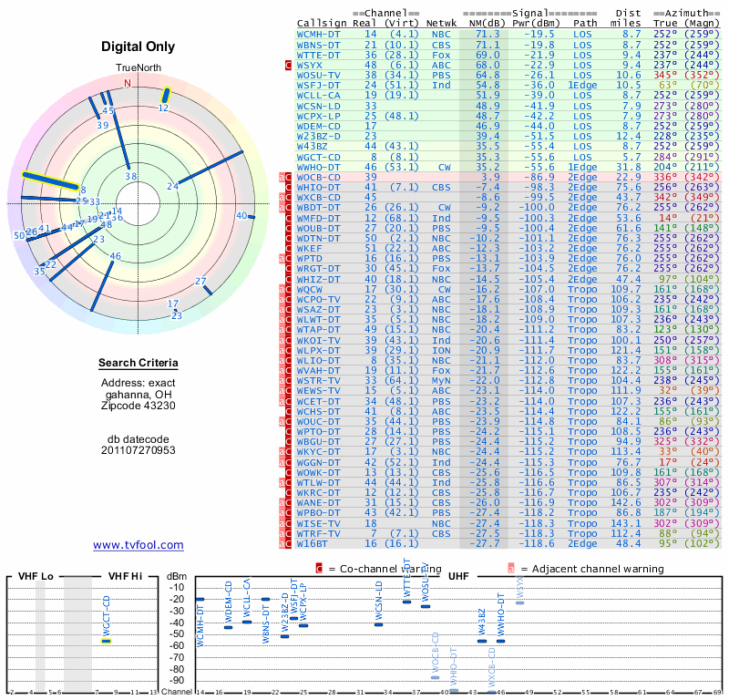Select highlighted channel 12 bar on radar plot
Screen dimensions: 729x700
point(166,96)
